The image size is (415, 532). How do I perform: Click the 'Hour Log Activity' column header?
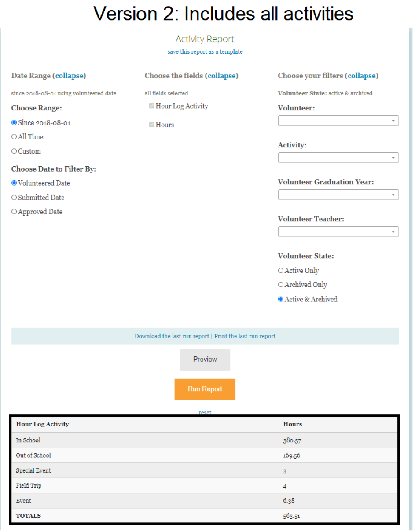42,424
